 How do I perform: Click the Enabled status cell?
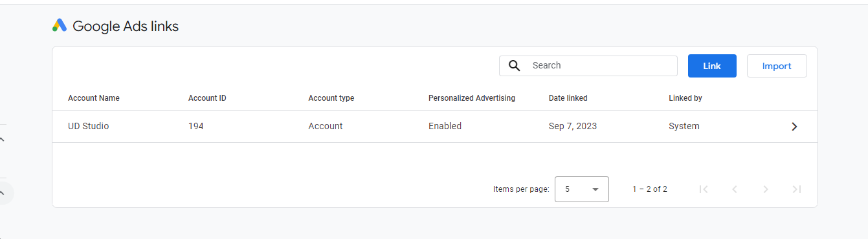pyautogui.click(x=445, y=127)
